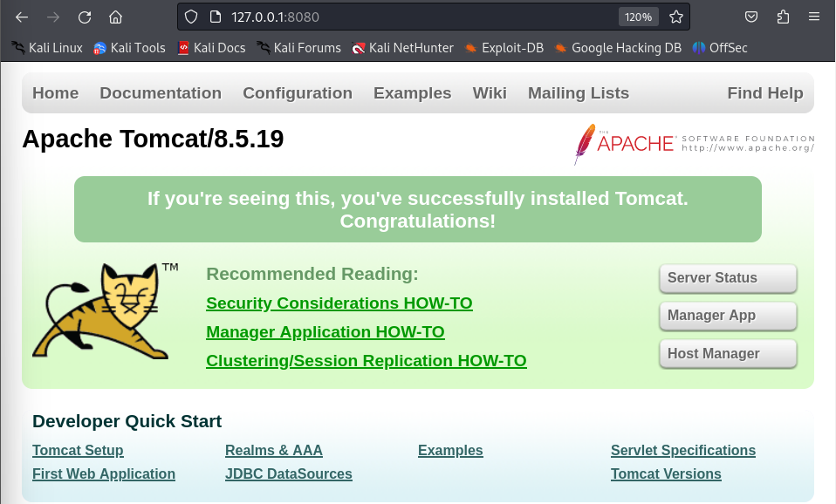This screenshot has width=836, height=504.
Task: Open the Tomcat Versions link
Action: 666,474
